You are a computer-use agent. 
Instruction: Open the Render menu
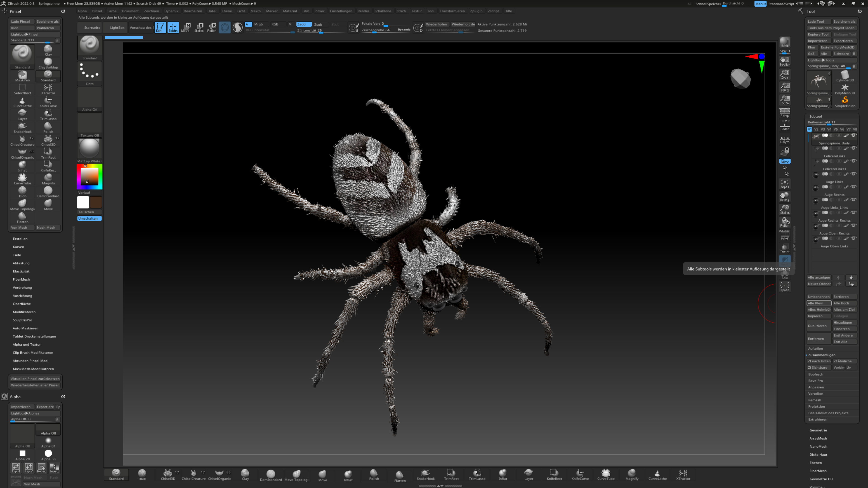(x=363, y=11)
